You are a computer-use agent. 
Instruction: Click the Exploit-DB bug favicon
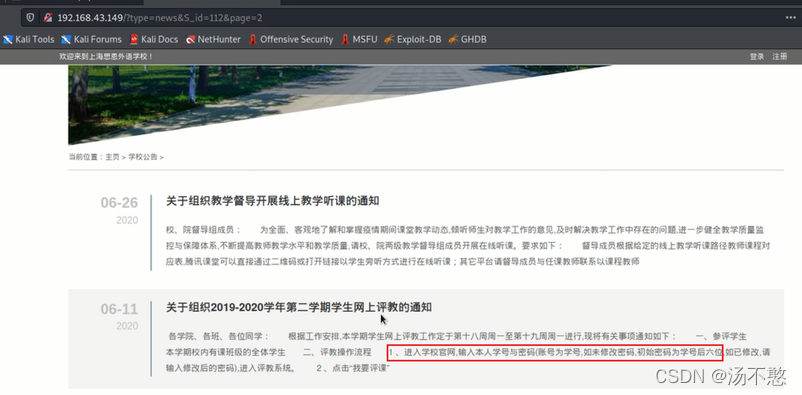389,39
